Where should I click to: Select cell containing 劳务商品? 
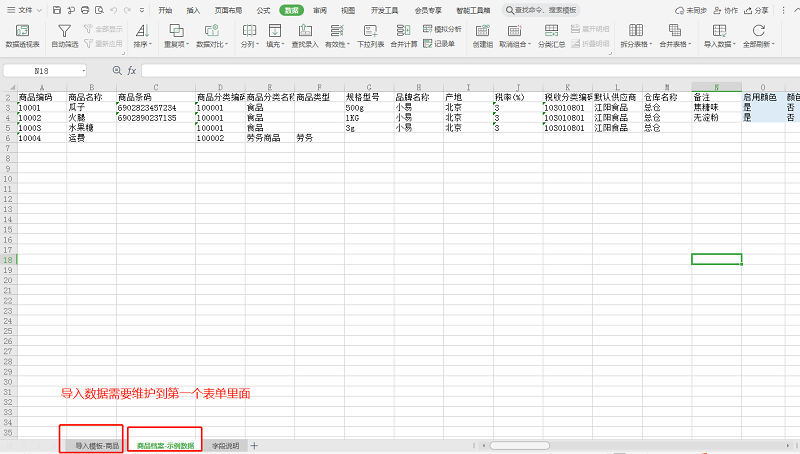pyautogui.click(x=270, y=138)
